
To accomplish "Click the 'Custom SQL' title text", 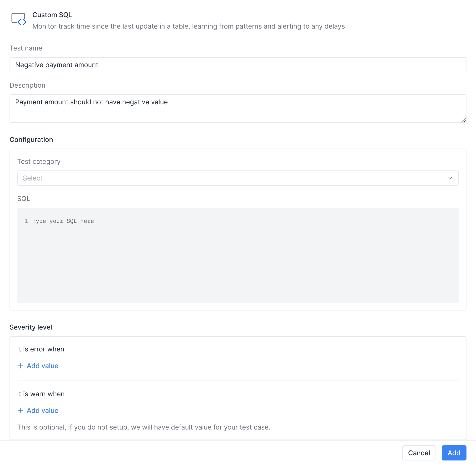I will coord(52,15).
